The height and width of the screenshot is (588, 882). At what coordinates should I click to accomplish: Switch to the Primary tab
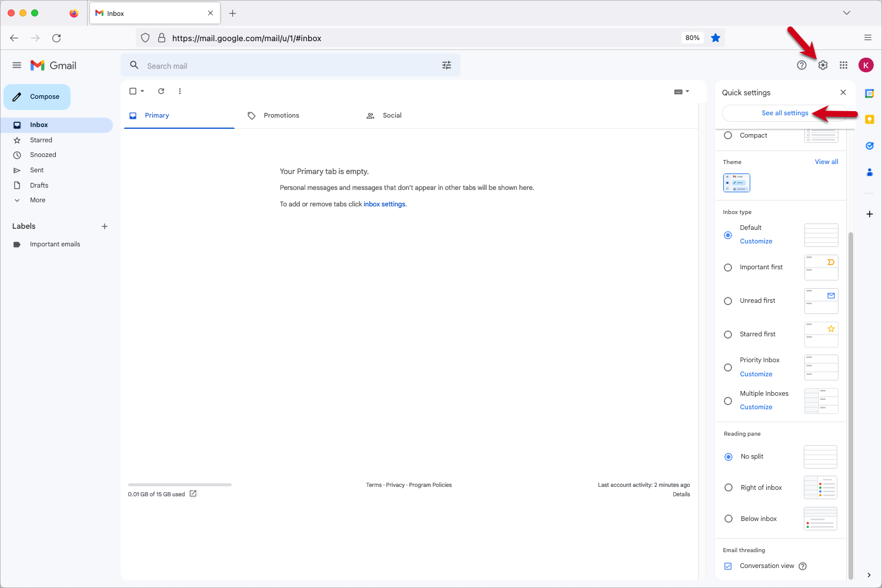[179, 116]
